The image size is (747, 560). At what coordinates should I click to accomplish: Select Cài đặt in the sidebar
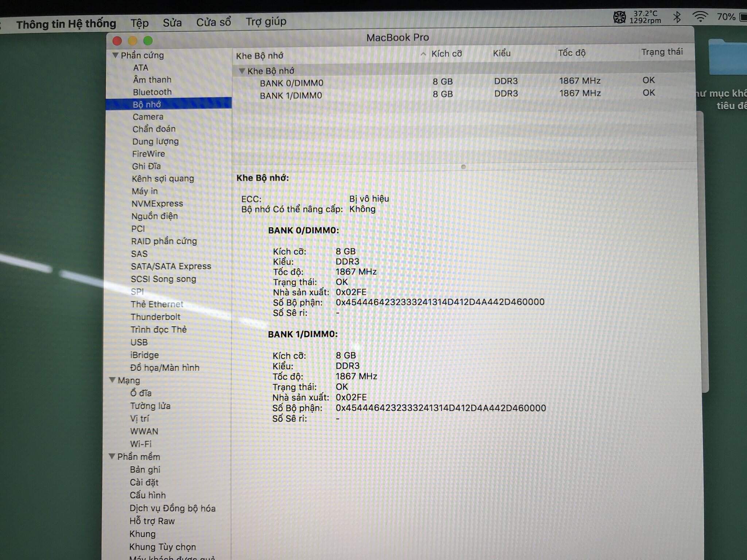(x=144, y=482)
